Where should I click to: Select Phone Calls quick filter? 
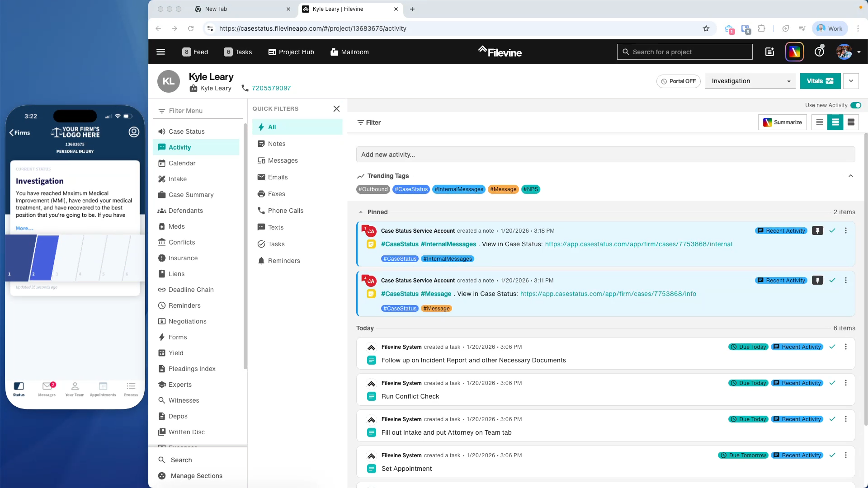coord(285,211)
